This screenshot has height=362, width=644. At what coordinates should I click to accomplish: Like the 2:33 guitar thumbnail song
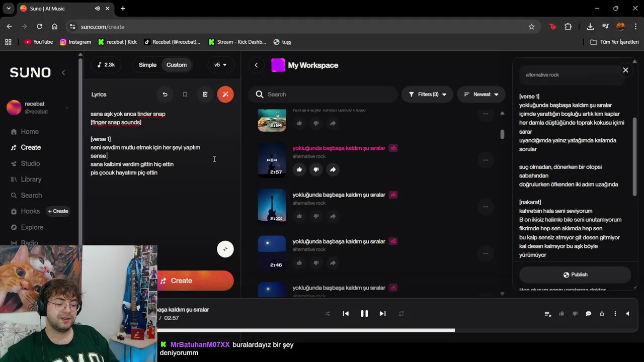coord(299,216)
